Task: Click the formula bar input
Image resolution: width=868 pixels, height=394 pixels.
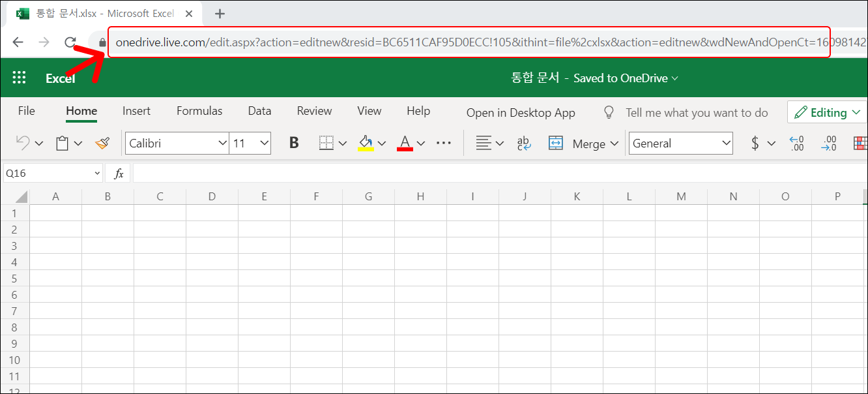Action: tap(500, 174)
